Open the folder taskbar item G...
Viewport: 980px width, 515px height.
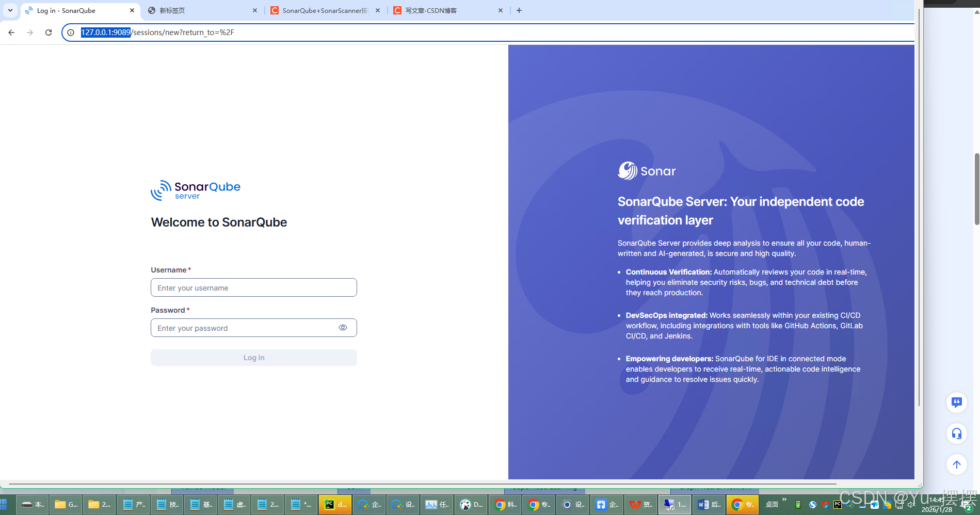pyautogui.click(x=66, y=504)
